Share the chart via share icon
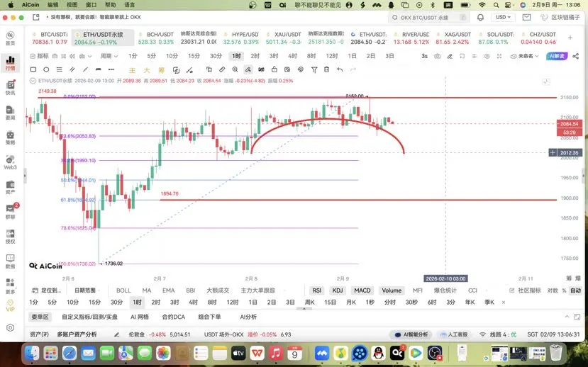The width and height of the screenshot is (588, 367). (x=576, y=56)
